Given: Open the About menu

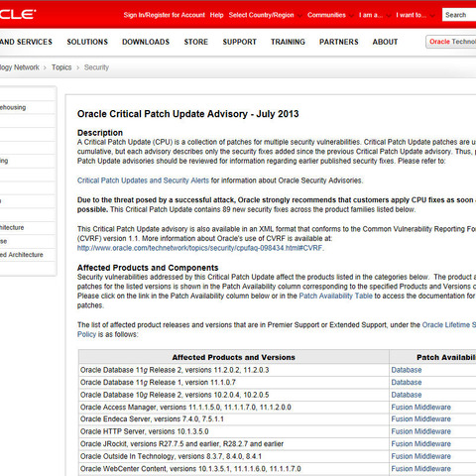Looking at the screenshot, I should [x=385, y=42].
